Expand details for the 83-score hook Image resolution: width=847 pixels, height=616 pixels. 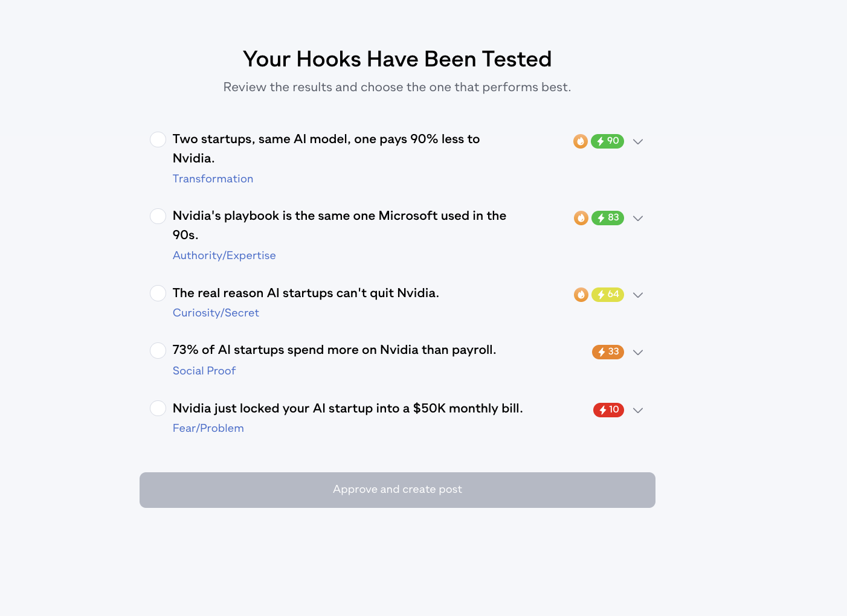pyautogui.click(x=638, y=219)
